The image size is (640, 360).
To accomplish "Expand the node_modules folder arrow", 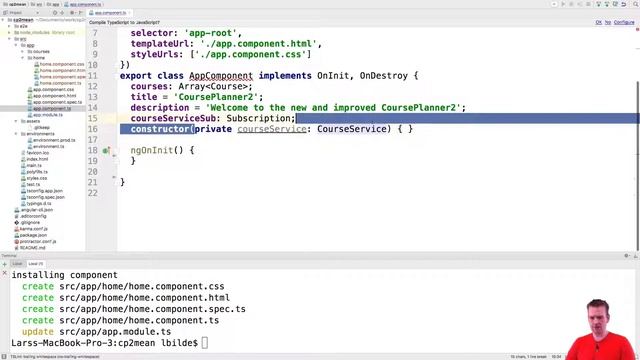I will tap(9, 32).
